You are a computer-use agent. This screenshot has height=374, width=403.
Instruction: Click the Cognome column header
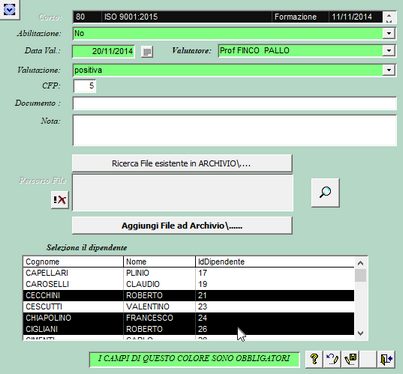point(73,262)
